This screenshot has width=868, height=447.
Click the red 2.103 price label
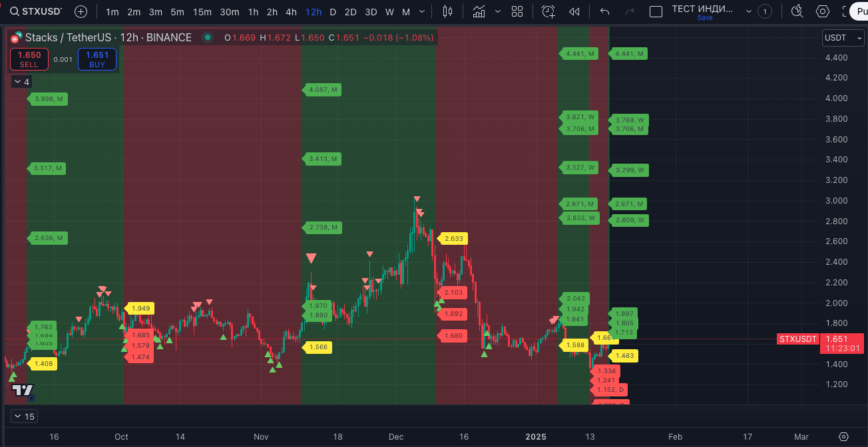coord(451,293)
